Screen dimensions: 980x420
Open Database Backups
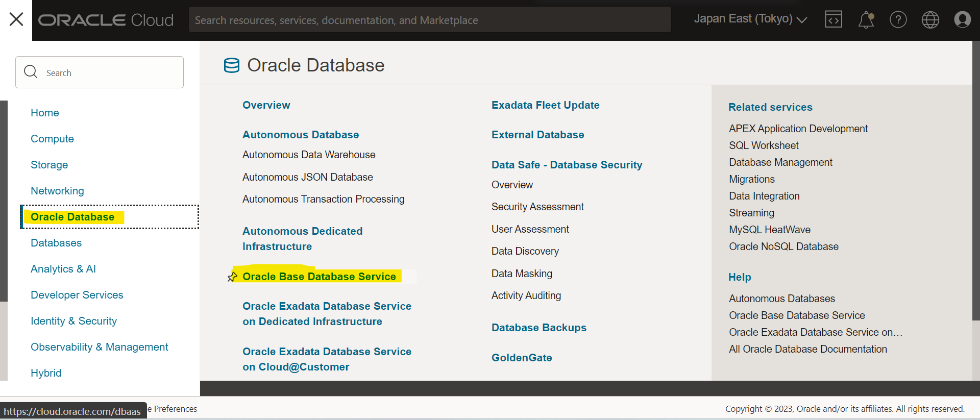pyautogui.click(x=539, y=328)
